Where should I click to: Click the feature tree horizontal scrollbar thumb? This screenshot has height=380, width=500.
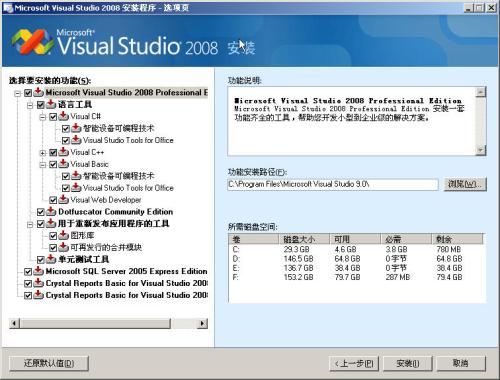(95, 323)
